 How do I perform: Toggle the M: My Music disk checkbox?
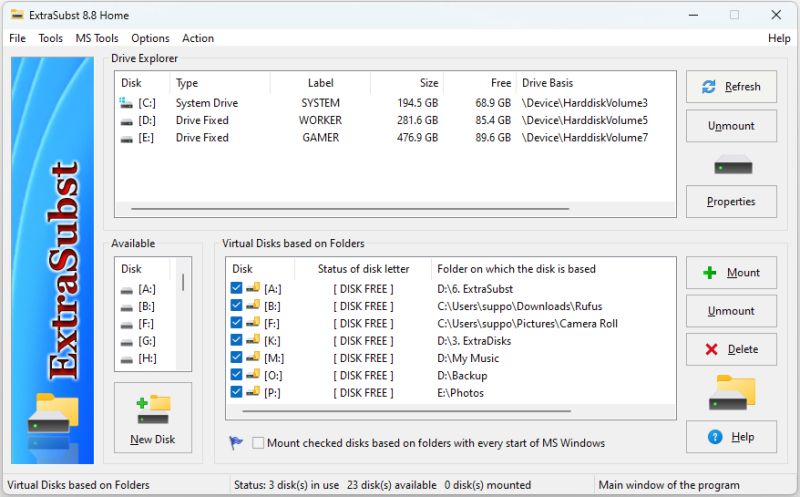[x=237, y=358]
